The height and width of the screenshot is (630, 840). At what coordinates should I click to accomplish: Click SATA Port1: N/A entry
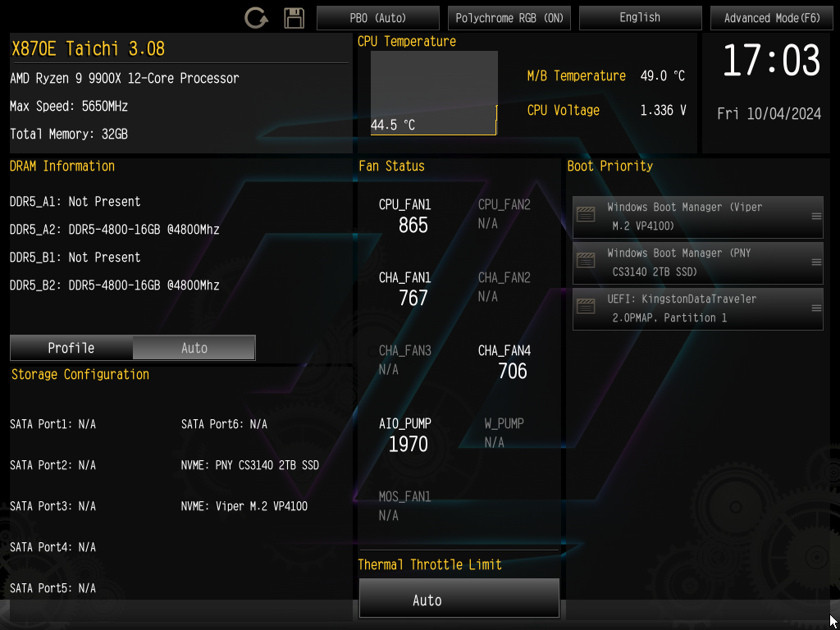pos(52,424)
